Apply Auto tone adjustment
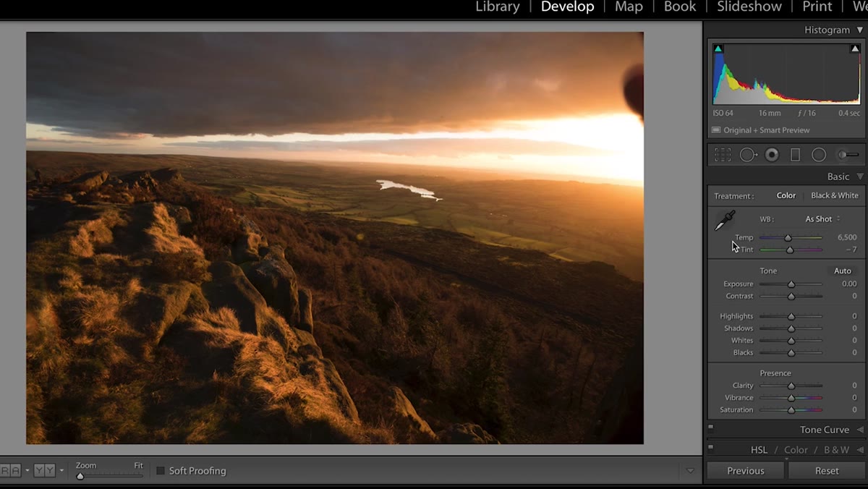Viewport: 868px width, 489px height. (843, 271)
